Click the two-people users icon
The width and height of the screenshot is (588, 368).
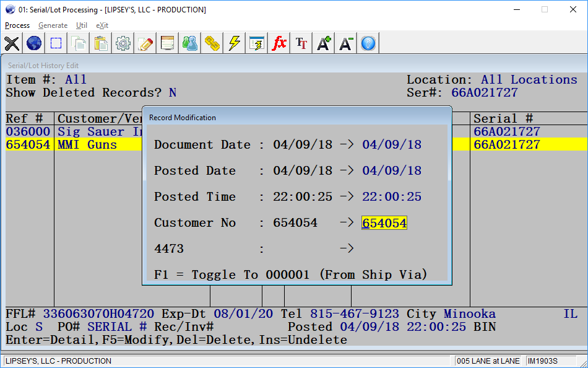tap(190, 43)
